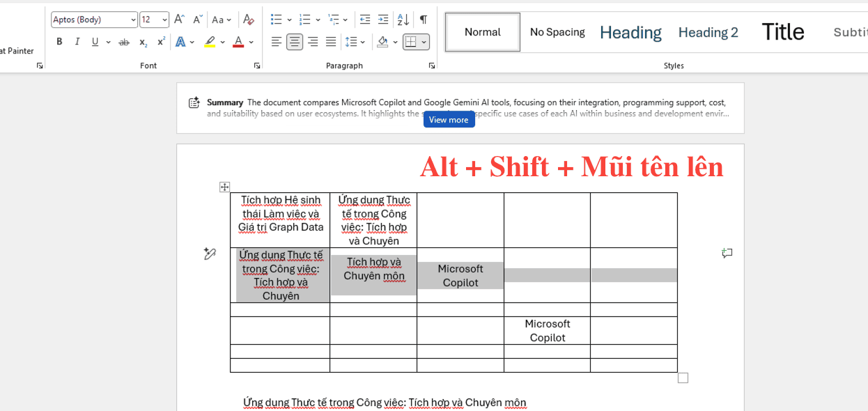
Task: Click unhighlighted 'Microsoft Copilot' cell in lower row
Action: [548, 331]
